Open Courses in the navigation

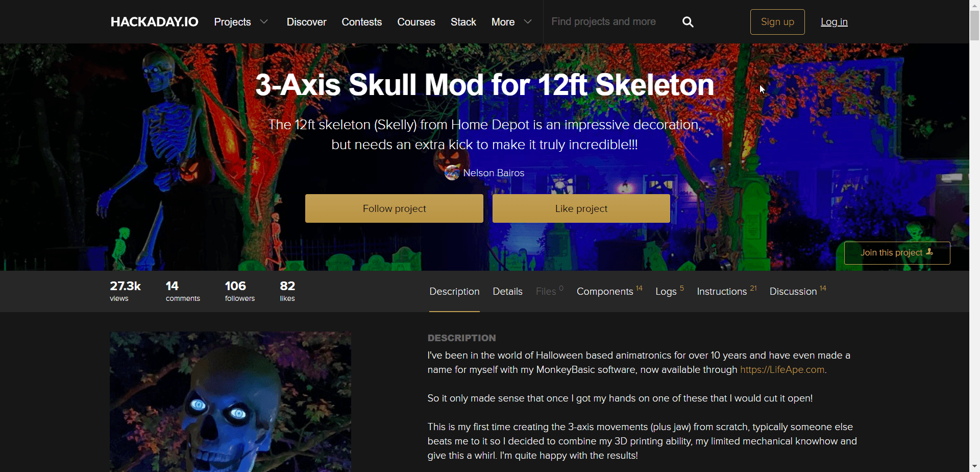[416, 22]
